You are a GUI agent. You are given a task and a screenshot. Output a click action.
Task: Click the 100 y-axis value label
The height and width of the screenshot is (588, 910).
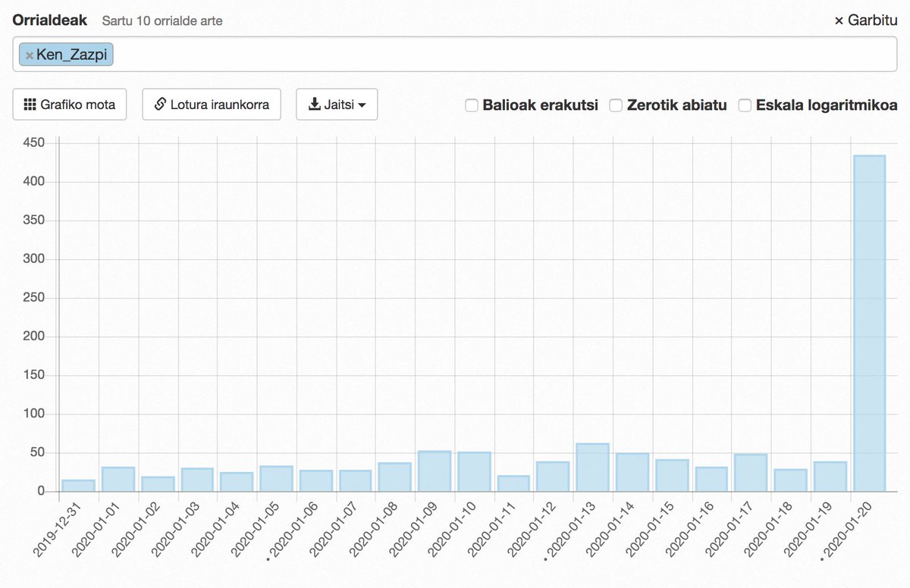[34, 414]
